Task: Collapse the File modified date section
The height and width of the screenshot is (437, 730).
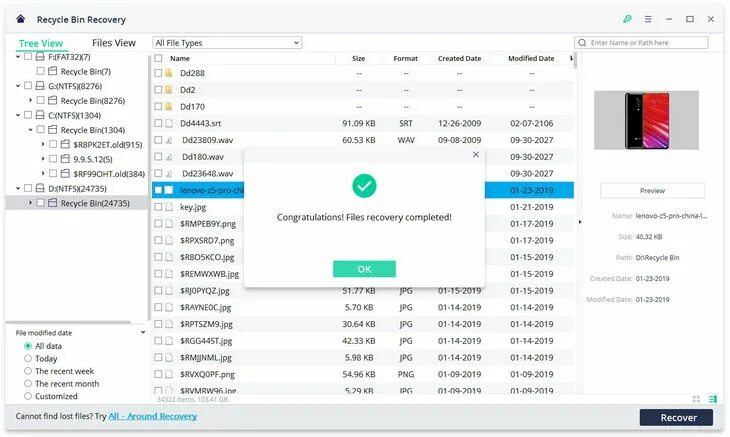Action: [x=143, y=332]
